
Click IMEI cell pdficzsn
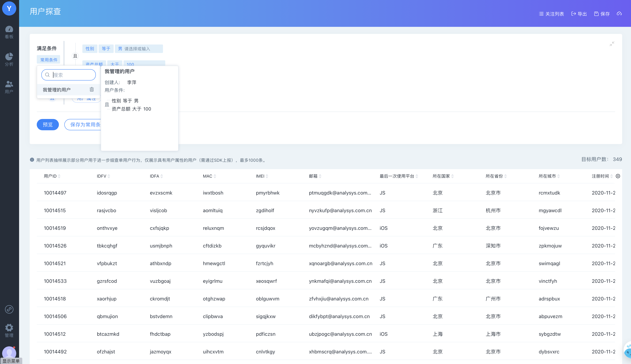tap(265, 334)
